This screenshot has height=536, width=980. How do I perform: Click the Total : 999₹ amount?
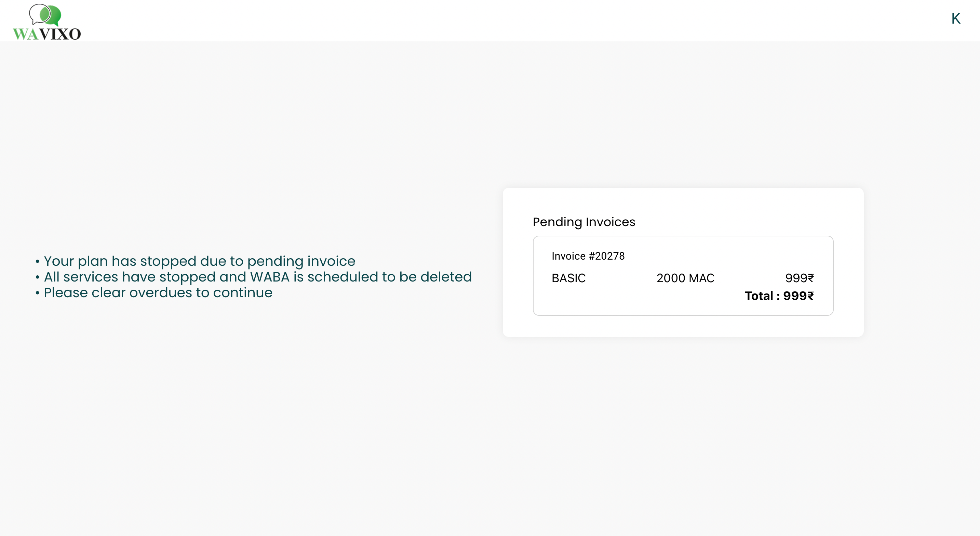click(x=779, y=296)
